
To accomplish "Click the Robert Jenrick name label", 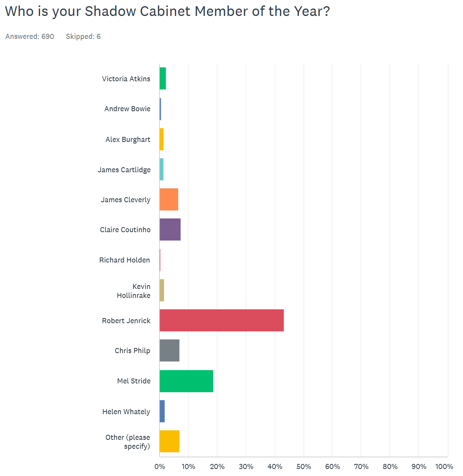I will tap(126, 321).
